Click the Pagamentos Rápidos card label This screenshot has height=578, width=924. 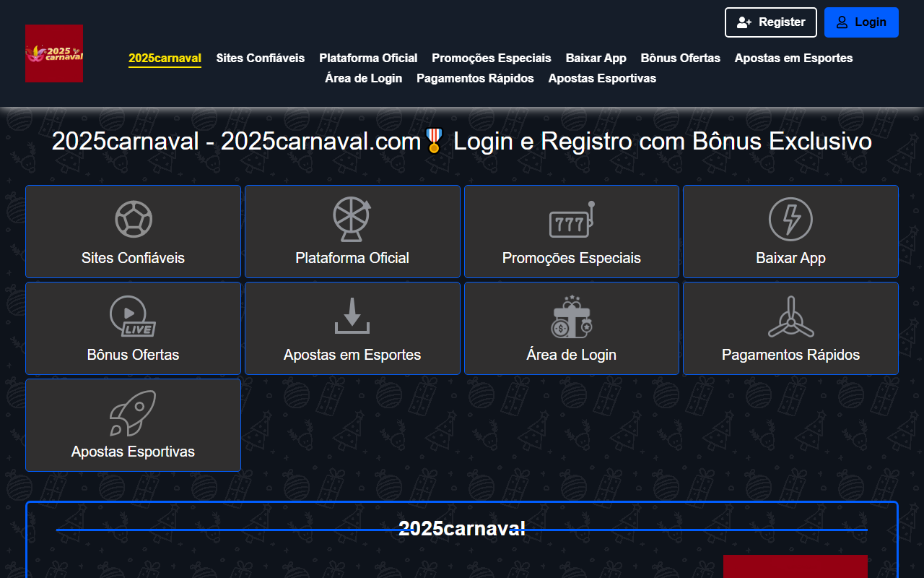(790, 355)
